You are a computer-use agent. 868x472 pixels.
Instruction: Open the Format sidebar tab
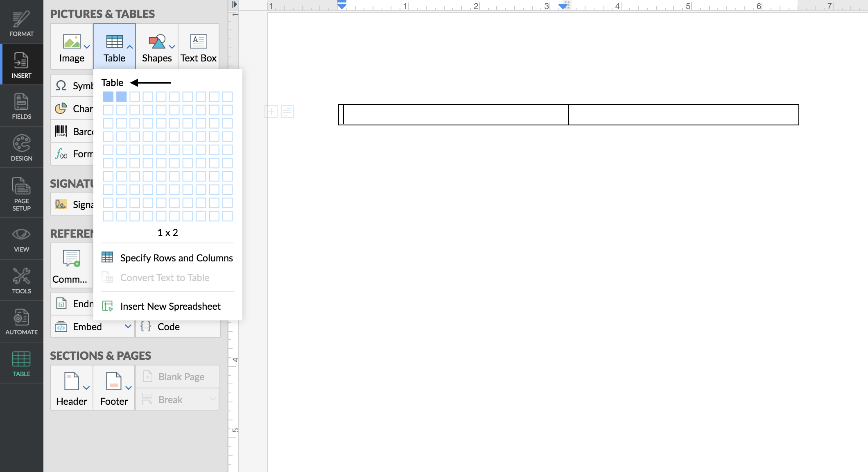(x=21, y=24)
